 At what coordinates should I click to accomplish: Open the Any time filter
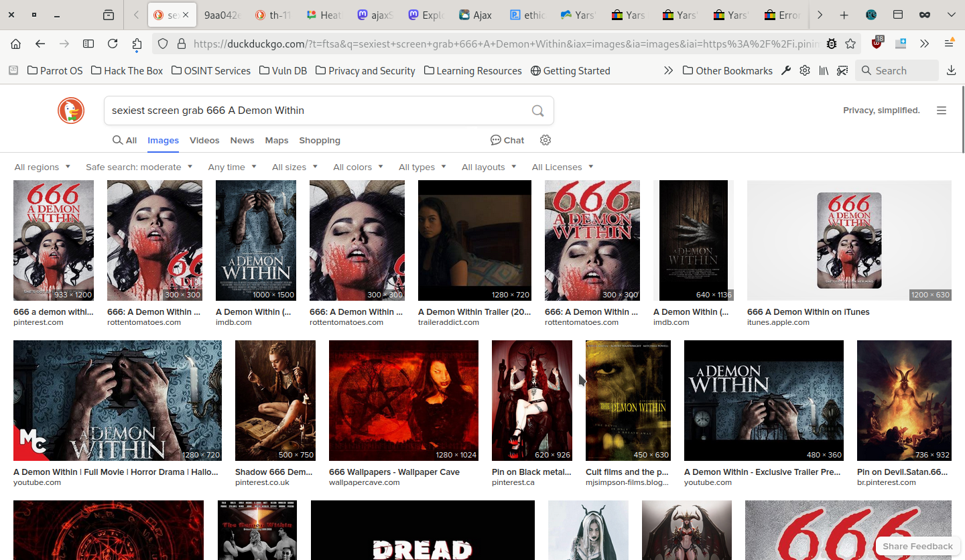pyautogui.click(x=232, y=167)
